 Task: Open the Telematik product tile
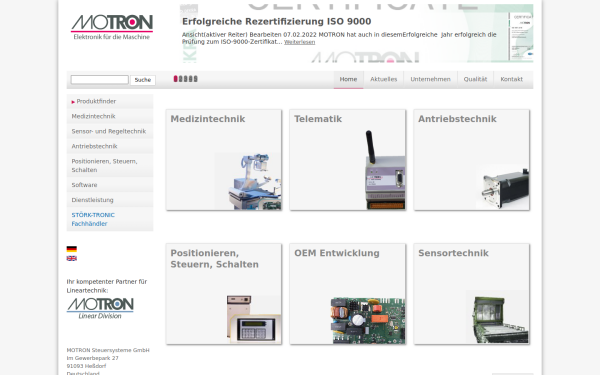click(x=347, y=160)
